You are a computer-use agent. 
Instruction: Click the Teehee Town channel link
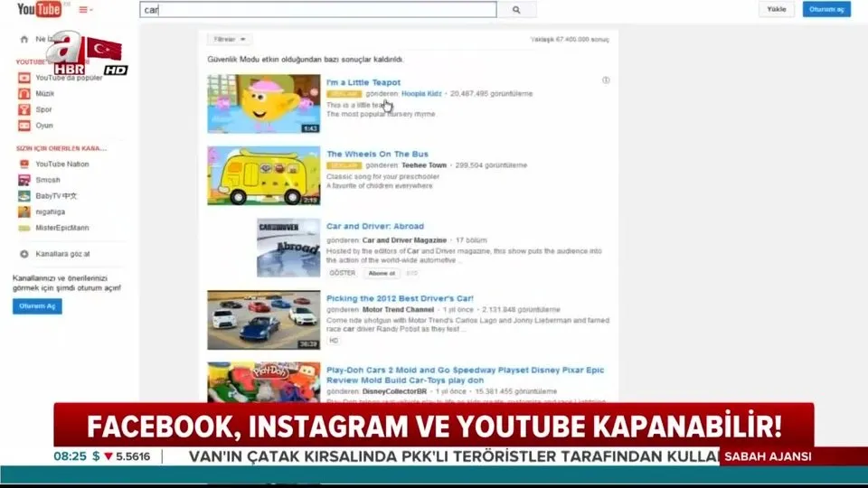point(423,165)
